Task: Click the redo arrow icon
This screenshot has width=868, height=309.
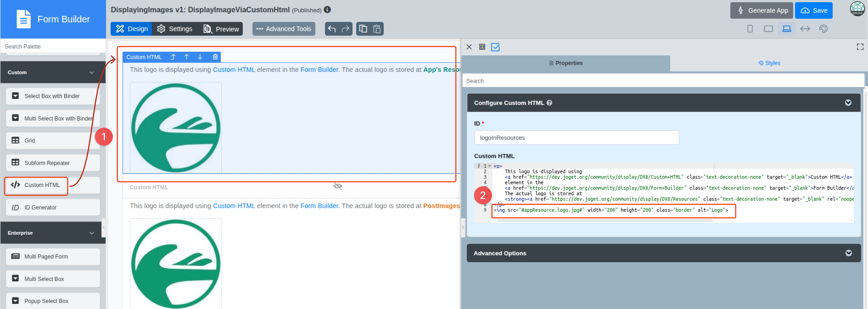Action: (345, 29)
